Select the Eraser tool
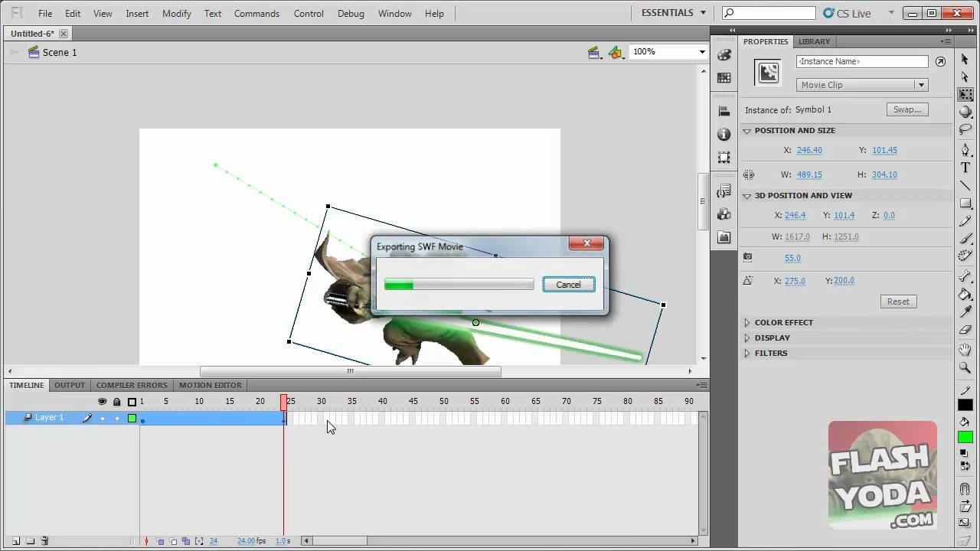Viewport: 980px width, 551px height. pyautogui.click(x=965, y=330)
